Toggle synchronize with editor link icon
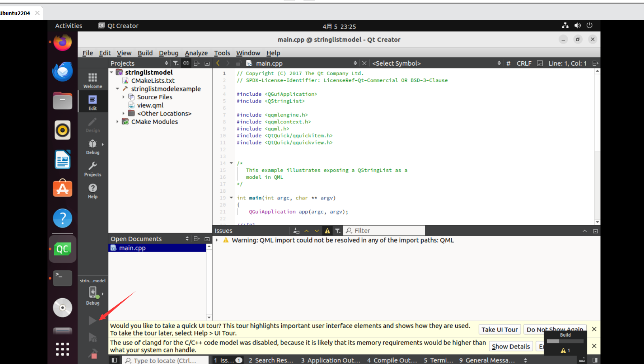 [x=186, y=63]
